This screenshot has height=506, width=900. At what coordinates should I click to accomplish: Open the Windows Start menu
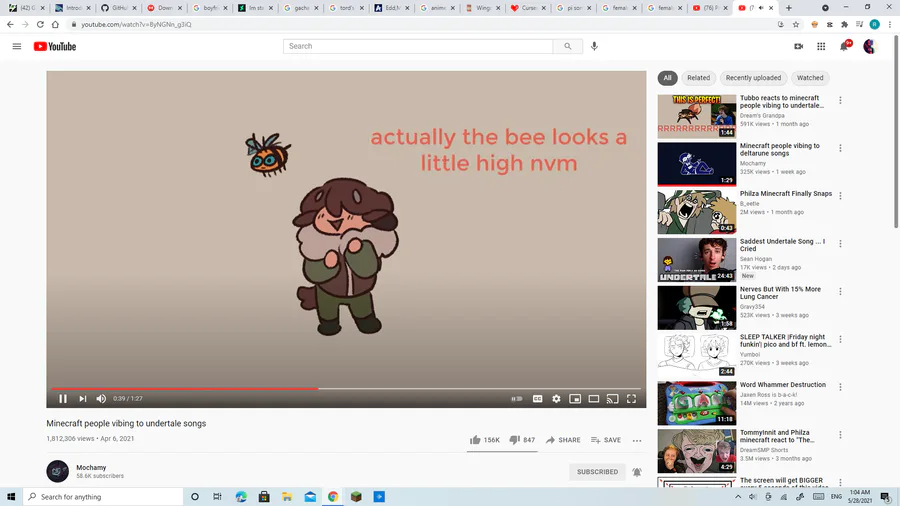click(x=11, y=497)
